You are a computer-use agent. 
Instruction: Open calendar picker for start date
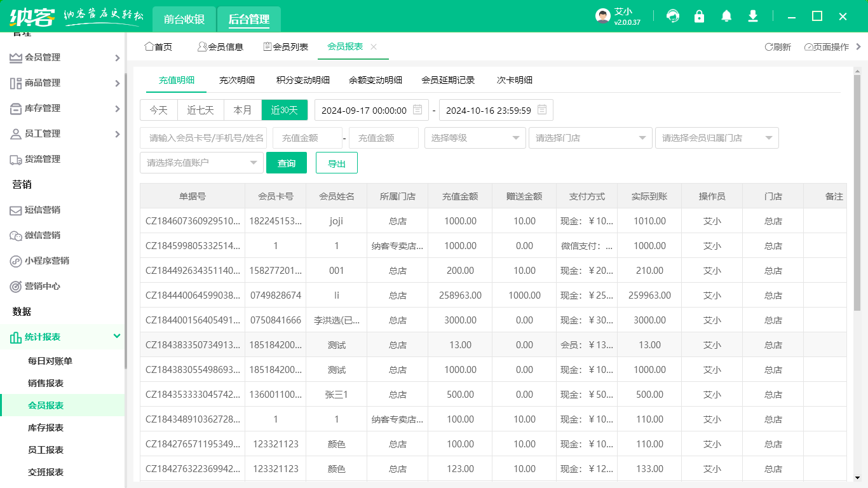point(417,110)
